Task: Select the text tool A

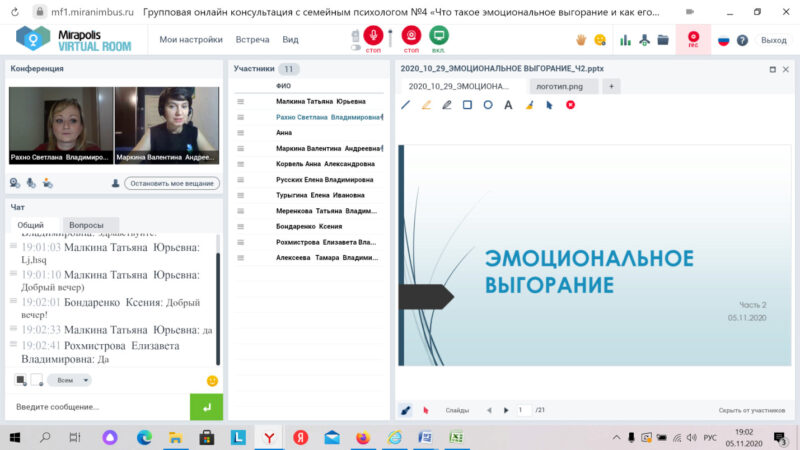Action: (x=508, y=105)
